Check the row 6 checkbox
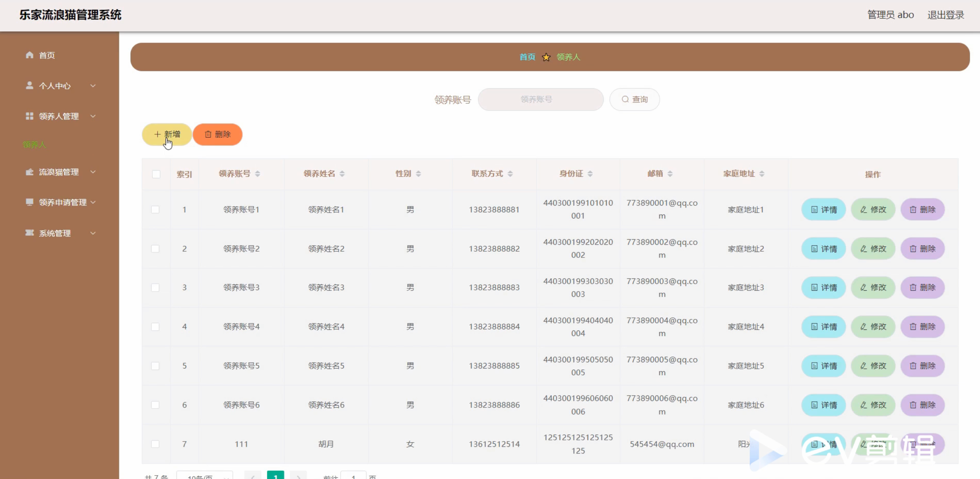 click(155, 405)
